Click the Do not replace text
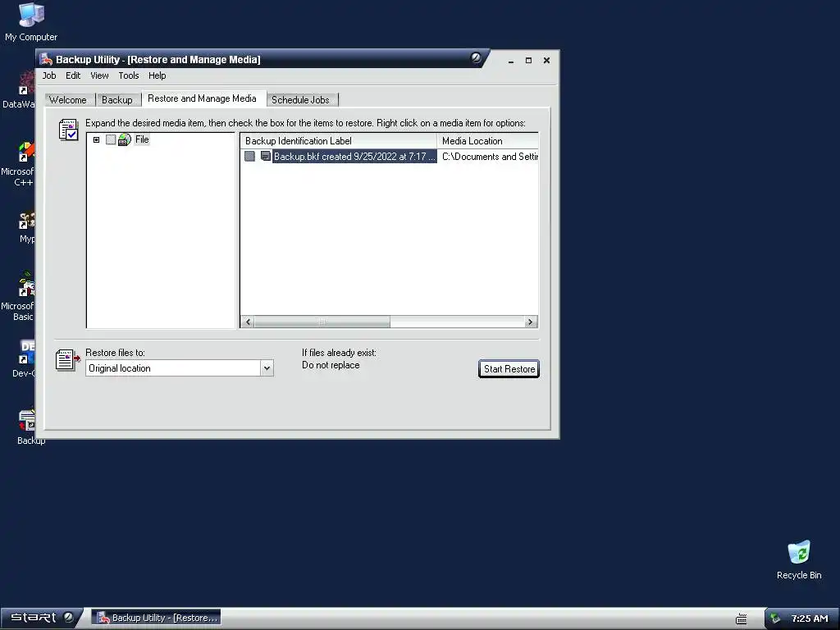Image resolution: width=840 pixels, height=630 pixels. tap(331, 365)
